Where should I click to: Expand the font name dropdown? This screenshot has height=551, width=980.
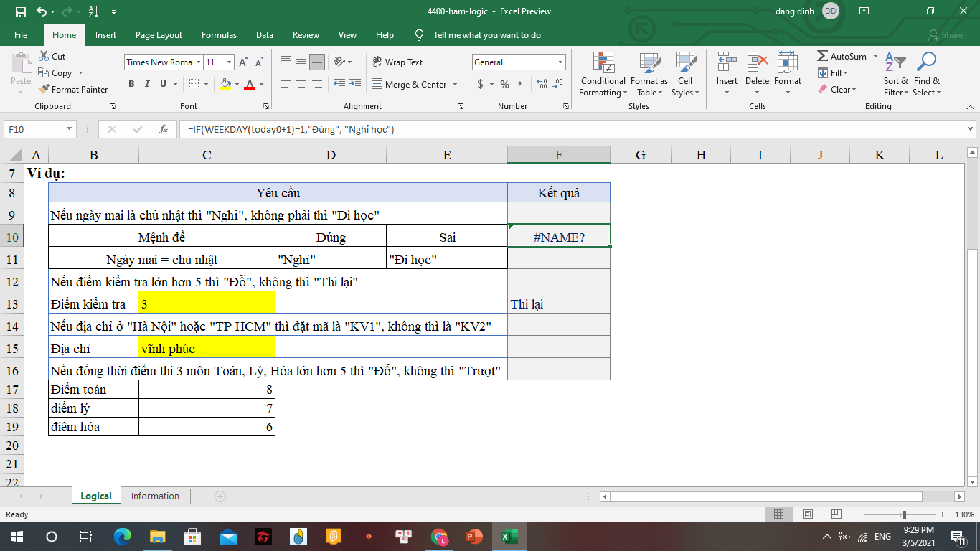point(198,62)
